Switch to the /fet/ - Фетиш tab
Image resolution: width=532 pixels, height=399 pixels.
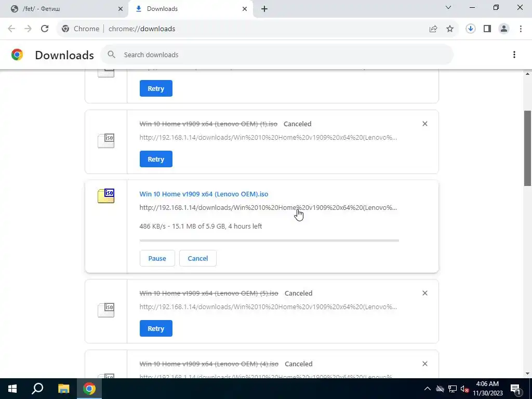tap(64, 9)
